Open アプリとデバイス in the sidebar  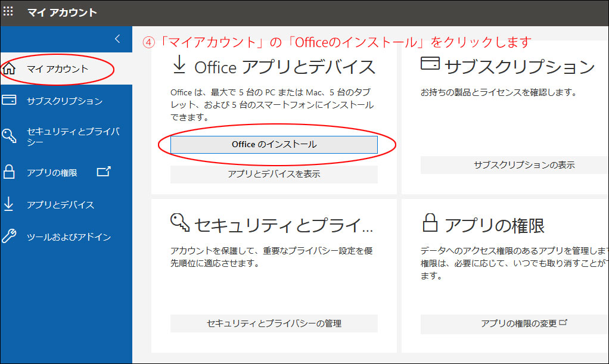pyautogui.click(x=60, y=205)
